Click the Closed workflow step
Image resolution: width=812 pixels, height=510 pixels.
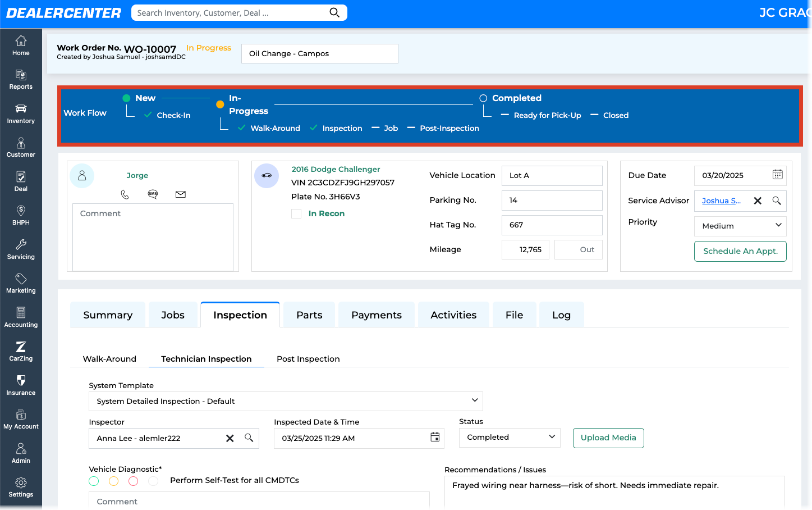coord(616,115)
